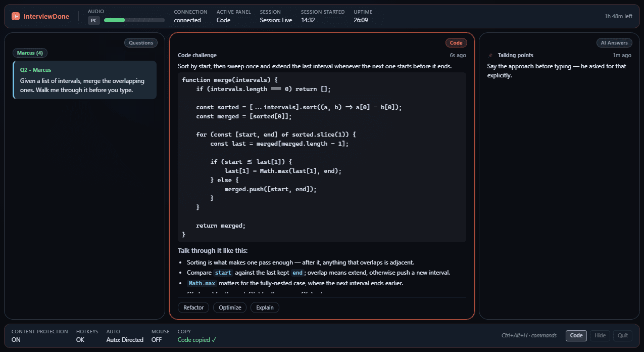Screen dimensions: 644x352
Task: Open the Q2 - Marcus question card
Action: coord(85,80)
